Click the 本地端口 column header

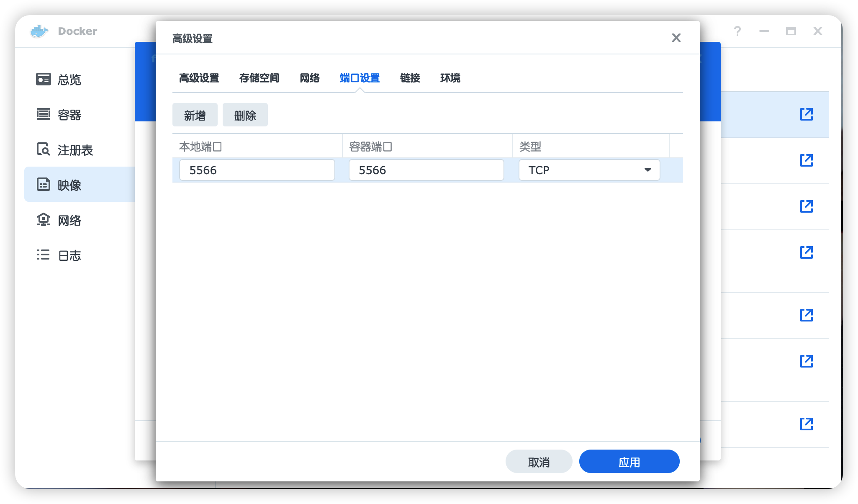coord(257,147)
